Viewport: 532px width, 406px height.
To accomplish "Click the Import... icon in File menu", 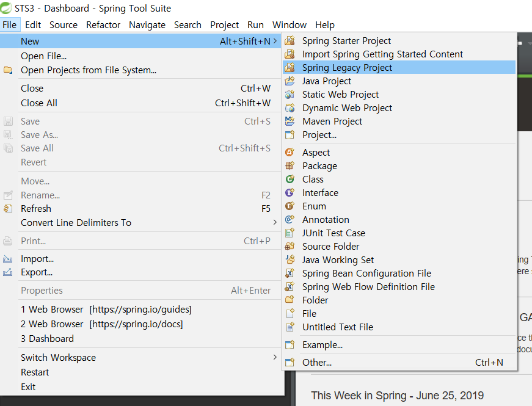I will tap(8, 259).
